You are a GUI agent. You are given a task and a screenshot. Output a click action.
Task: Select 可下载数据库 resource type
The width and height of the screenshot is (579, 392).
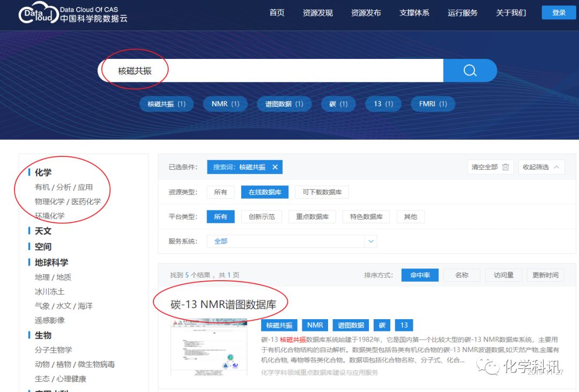(x=322, y=192)
